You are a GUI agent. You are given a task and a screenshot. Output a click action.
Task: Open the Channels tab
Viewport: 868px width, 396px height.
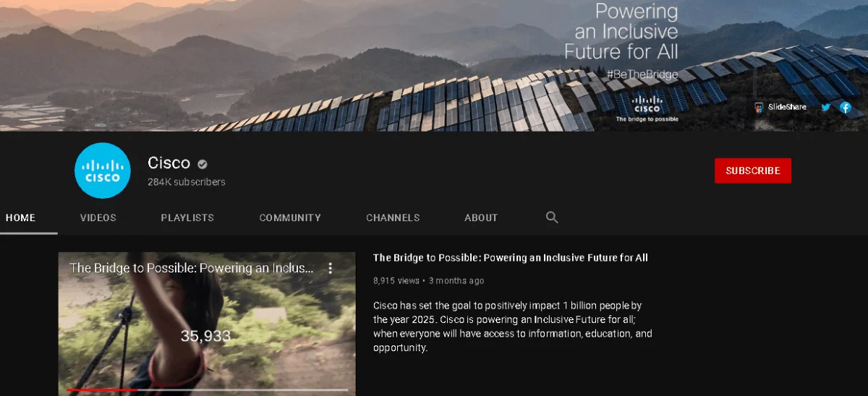tap(393, 218)
